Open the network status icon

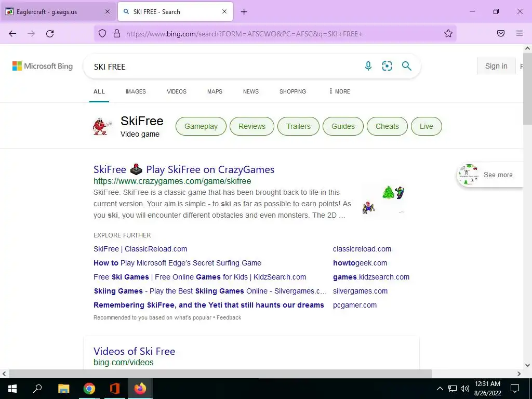453,389
